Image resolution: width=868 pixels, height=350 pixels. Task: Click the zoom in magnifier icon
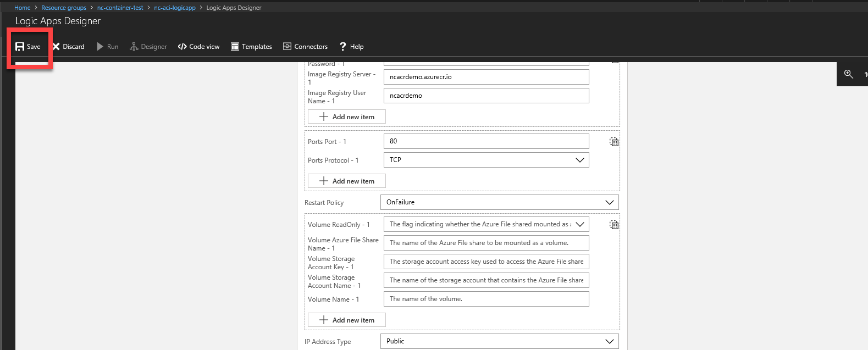click(849, 74)
